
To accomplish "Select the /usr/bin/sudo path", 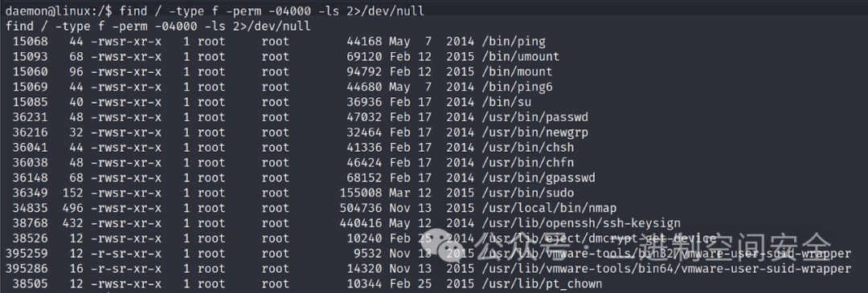I will coord(527,193).
